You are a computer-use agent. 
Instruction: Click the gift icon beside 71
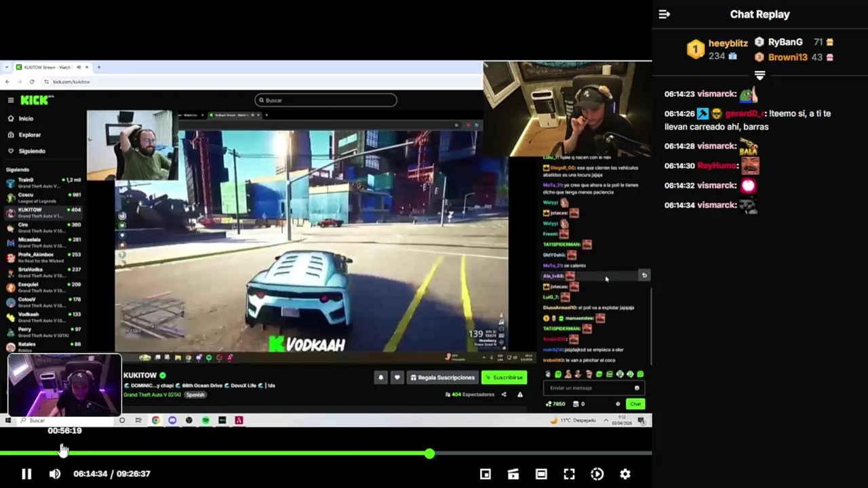(x=829, y=42)
